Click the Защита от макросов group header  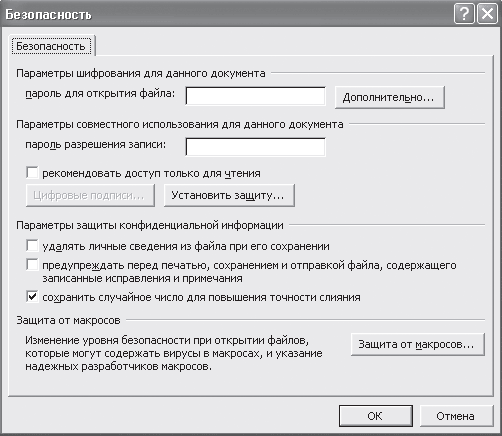68,320
